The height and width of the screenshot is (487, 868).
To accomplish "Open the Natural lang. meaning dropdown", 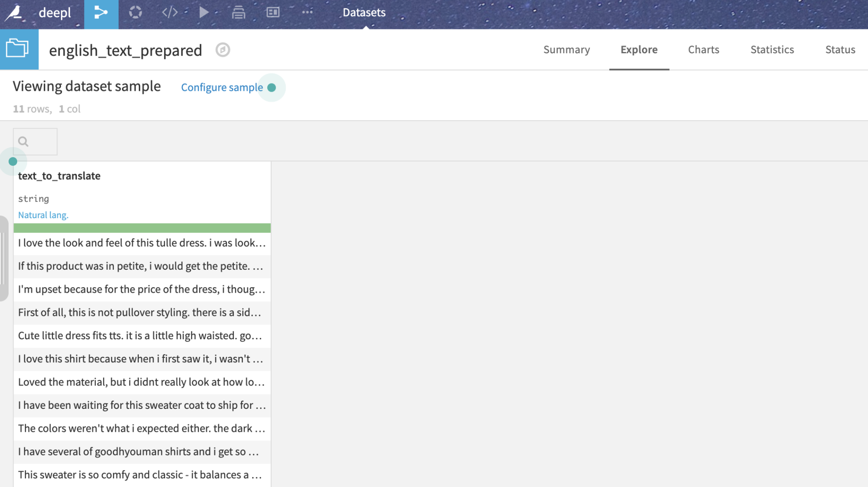I will point(43,215).
